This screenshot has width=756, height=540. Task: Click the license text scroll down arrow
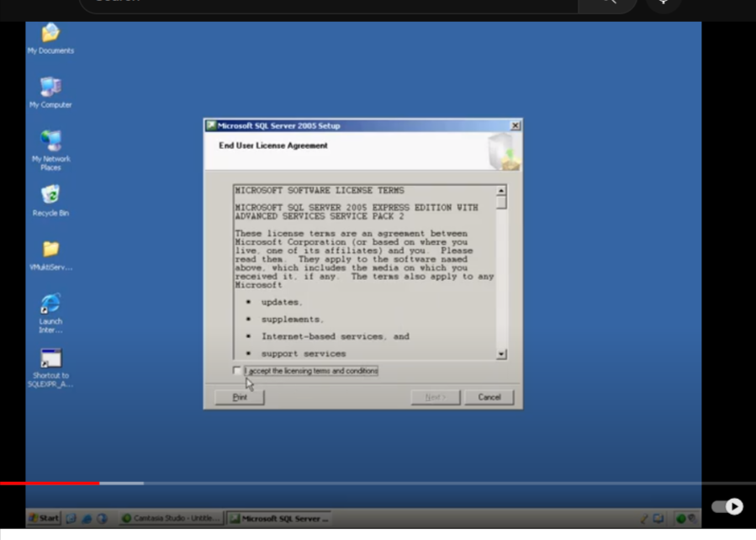click(501, 354)
